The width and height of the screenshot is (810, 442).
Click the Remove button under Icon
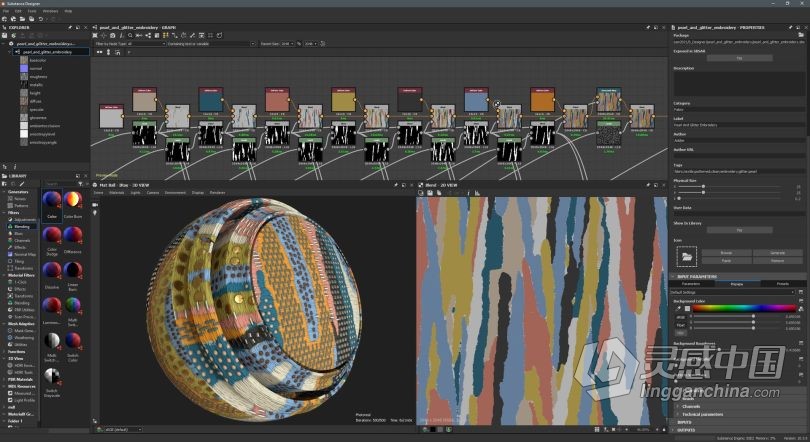click(x=777, y=261)
